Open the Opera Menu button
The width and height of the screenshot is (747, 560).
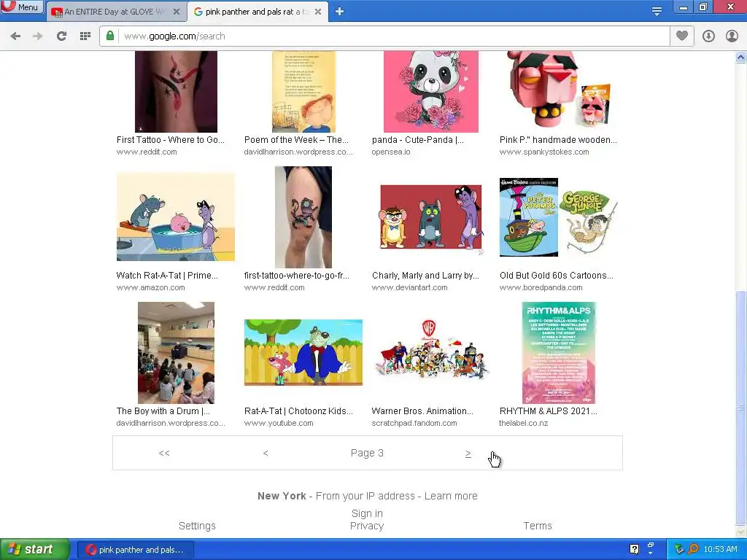point(22,7)
